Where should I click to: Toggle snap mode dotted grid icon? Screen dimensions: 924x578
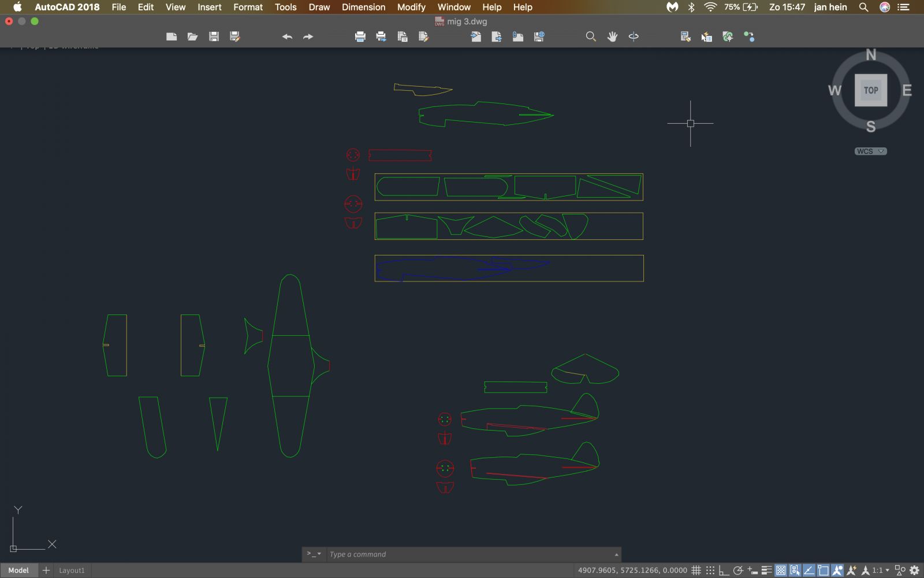[x=710, y=570]
